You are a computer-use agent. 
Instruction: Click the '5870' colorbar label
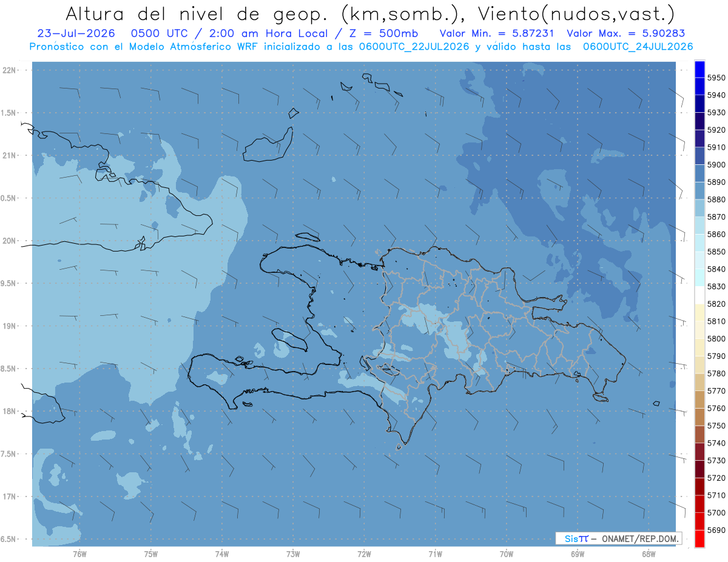tap(716, 217)
